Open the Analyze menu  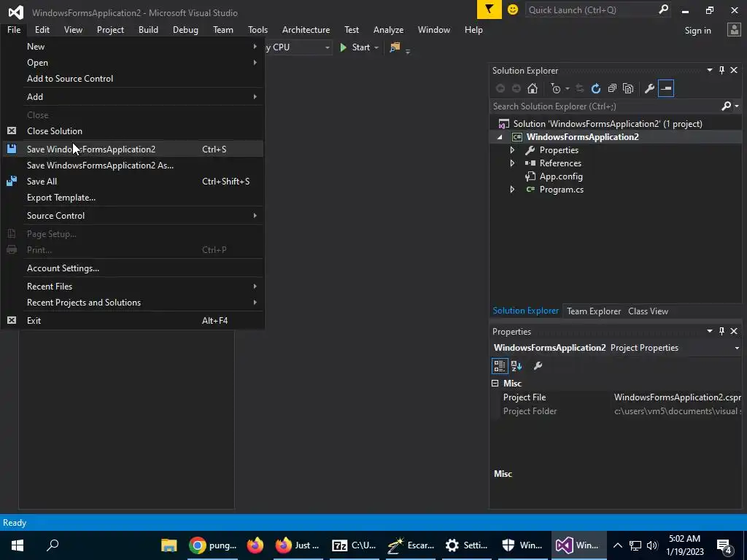388,29
